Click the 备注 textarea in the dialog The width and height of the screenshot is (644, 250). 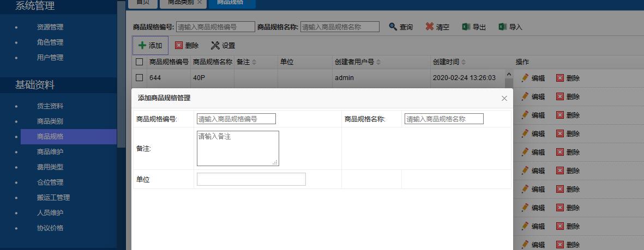[238, 148]
